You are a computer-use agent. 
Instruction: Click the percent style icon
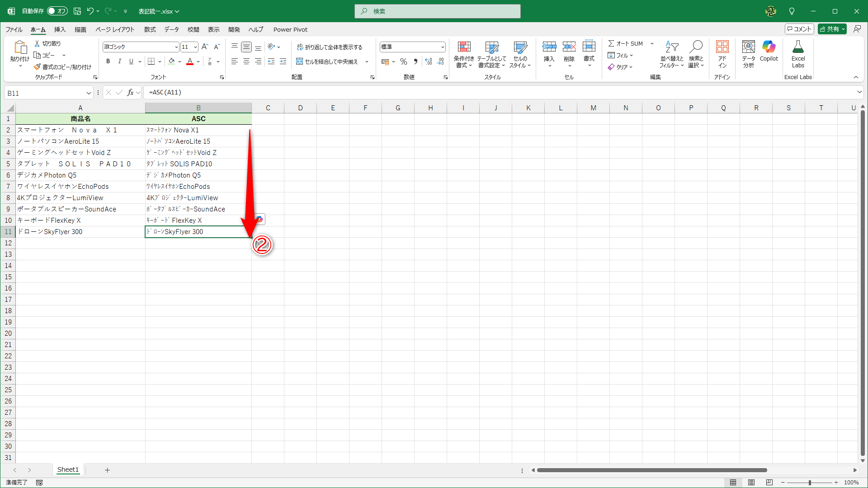[x=404, y=62]
